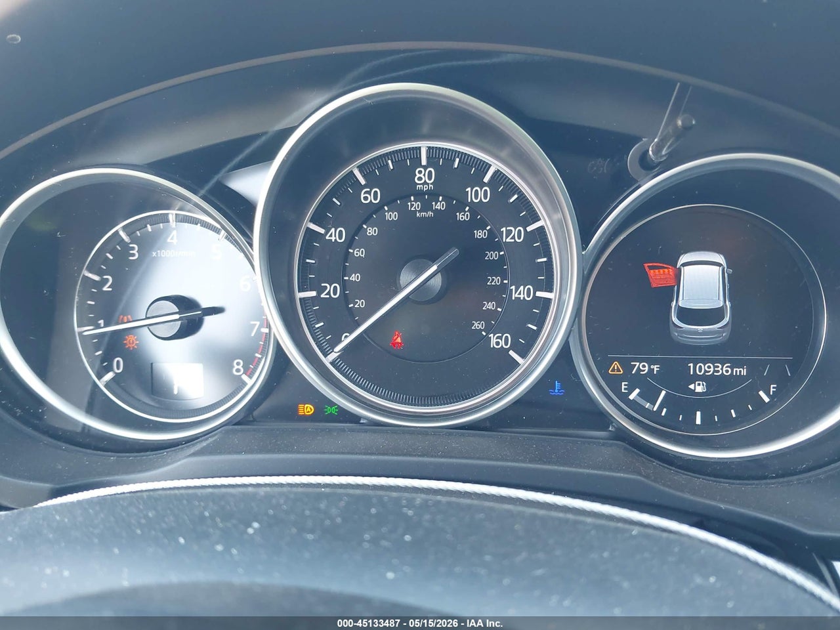Viewport: 840px width, 630px height.
Task: Tap the top-view car graphic
Action: pyautogui.click(x=700, y=297)
